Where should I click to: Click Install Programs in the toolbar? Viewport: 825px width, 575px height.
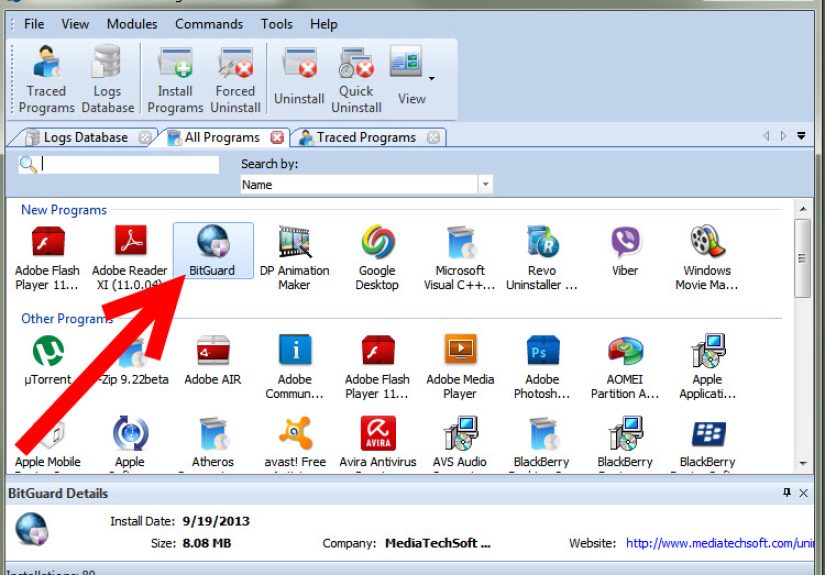tap(175, 79)
